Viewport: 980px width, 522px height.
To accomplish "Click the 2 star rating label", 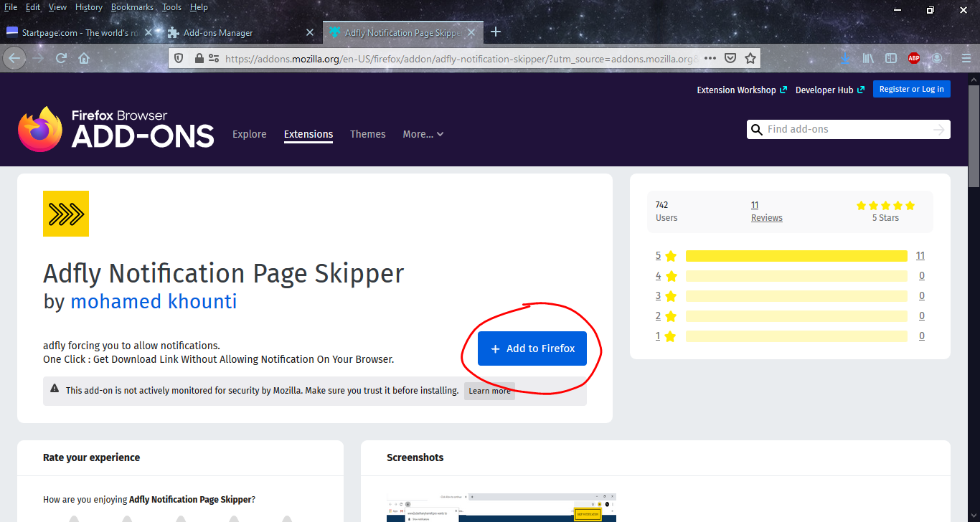I will pyautogui.click(x=666, y=316).
